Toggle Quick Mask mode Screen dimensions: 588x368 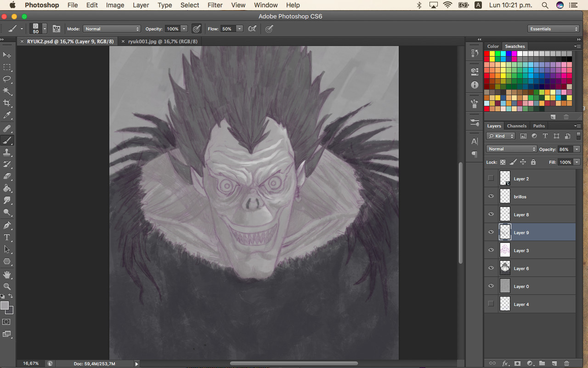[7, 322]
